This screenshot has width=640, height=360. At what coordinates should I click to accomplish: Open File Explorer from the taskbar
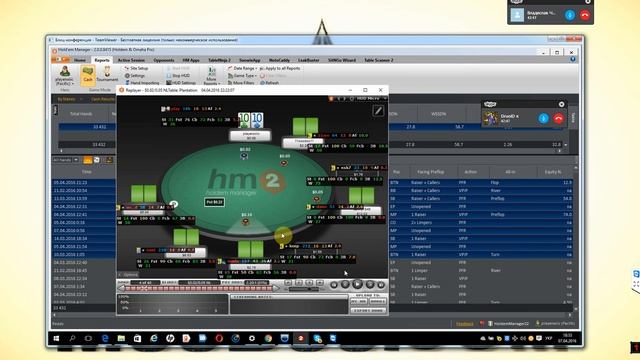click(121, 338)
